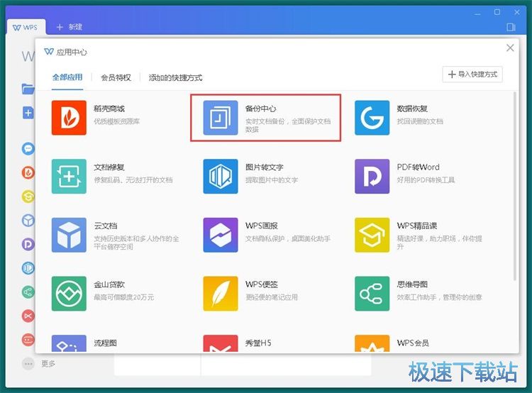Open the 思维导图 mind map icon
This screenshot has height=393, width=532.
pos(372,294)
